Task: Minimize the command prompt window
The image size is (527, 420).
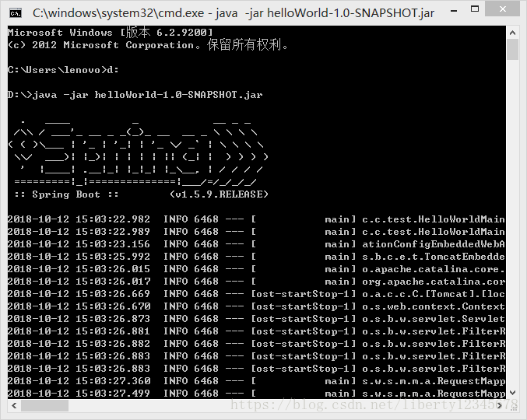Action: tap(454, 11)
